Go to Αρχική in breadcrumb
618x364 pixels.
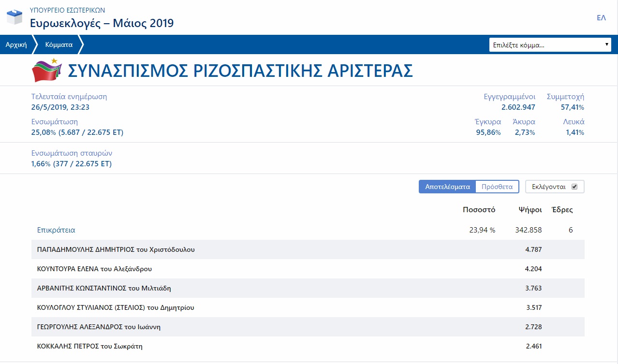15,44
